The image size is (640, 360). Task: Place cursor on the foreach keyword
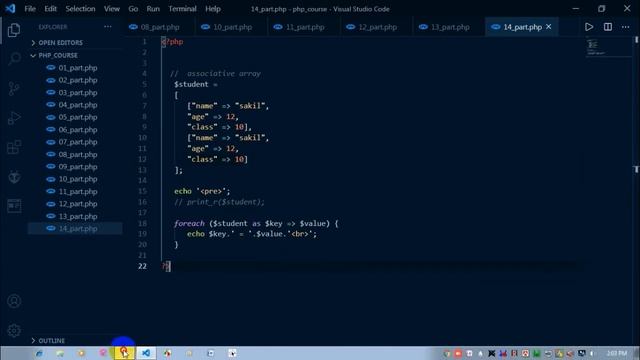[189, 223]
